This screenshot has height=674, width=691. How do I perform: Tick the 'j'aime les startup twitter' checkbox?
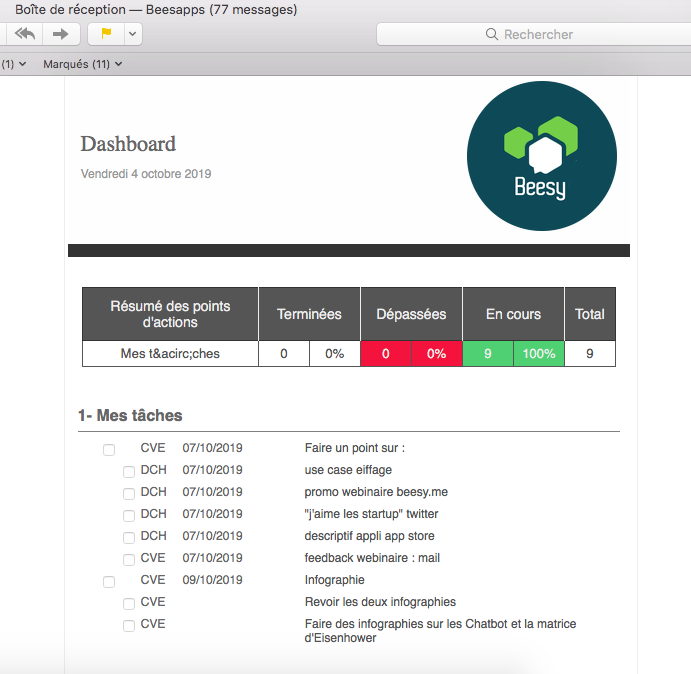coord(129,516)
